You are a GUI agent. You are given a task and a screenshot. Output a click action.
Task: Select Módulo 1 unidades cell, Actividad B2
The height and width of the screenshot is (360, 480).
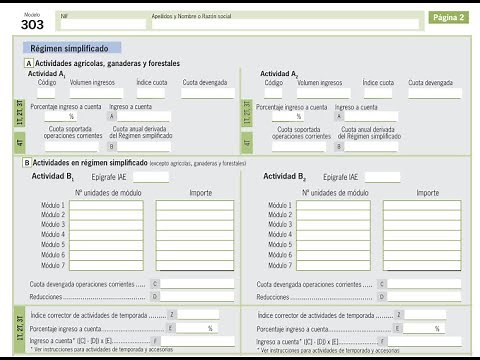(333, 205)
